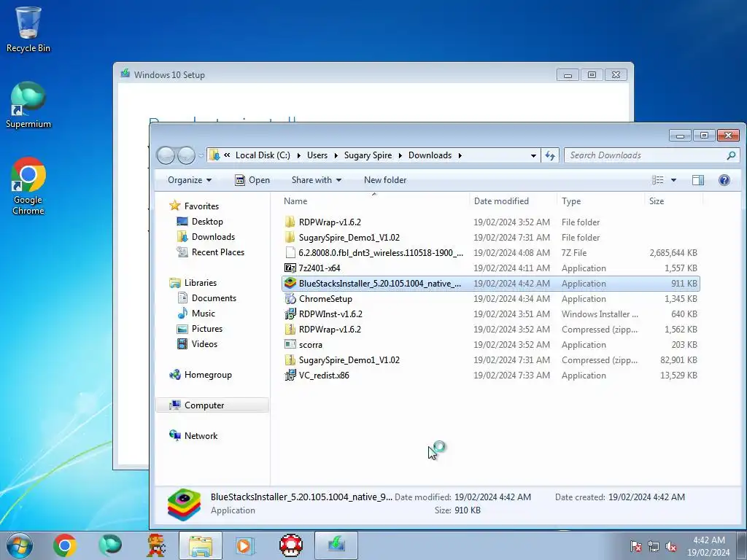Select Computer in the navigation pane
Screen dimensions: 747x560
(212, 405)
